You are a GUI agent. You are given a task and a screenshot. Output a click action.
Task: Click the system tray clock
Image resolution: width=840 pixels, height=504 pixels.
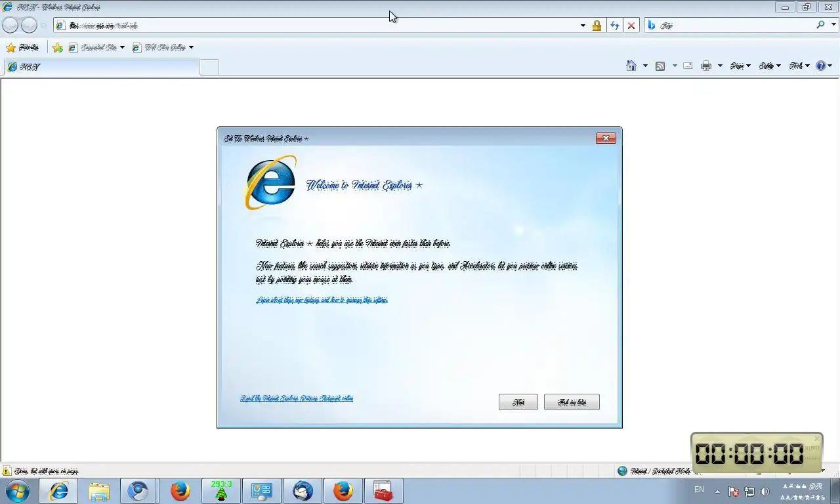801,491
